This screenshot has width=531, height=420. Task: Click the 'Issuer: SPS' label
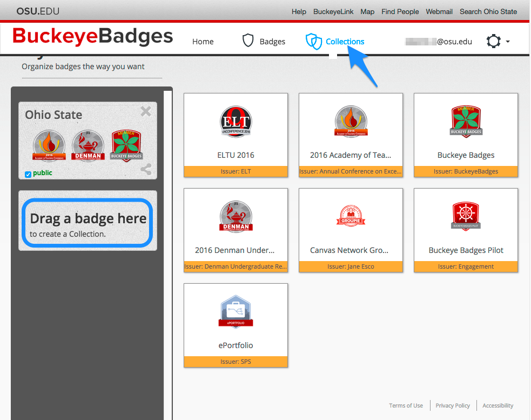236,362
